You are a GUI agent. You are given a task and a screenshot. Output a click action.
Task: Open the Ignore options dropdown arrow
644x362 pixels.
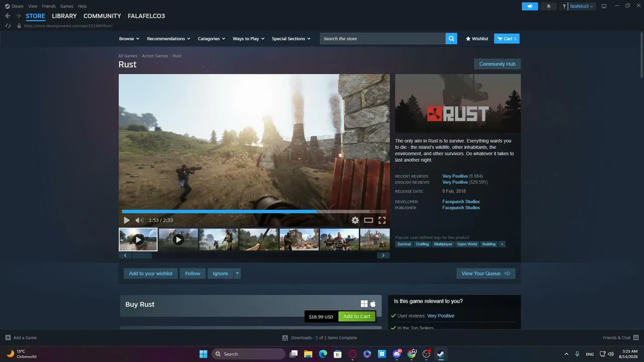(237, 274)
